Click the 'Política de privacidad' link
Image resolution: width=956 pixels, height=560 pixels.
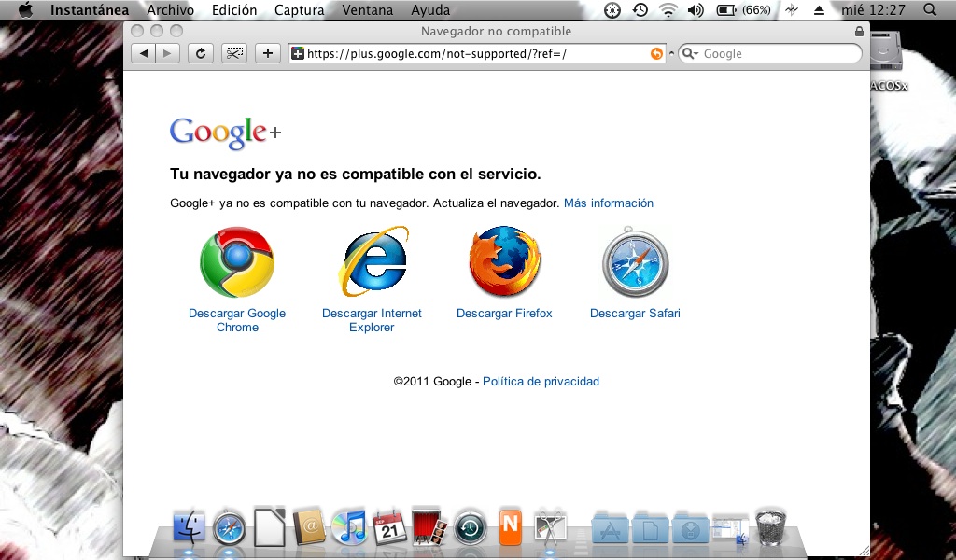541,381
